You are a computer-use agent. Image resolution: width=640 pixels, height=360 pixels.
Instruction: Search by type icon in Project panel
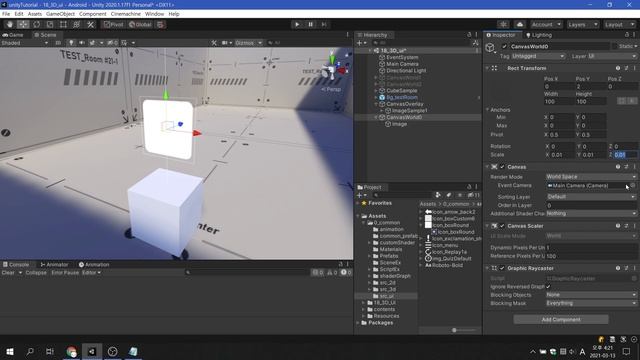438,195
